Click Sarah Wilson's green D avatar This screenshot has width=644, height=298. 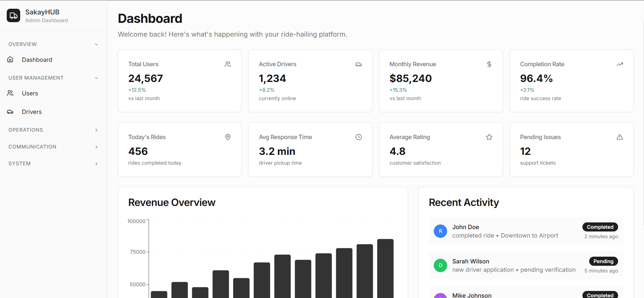point(440,265)
